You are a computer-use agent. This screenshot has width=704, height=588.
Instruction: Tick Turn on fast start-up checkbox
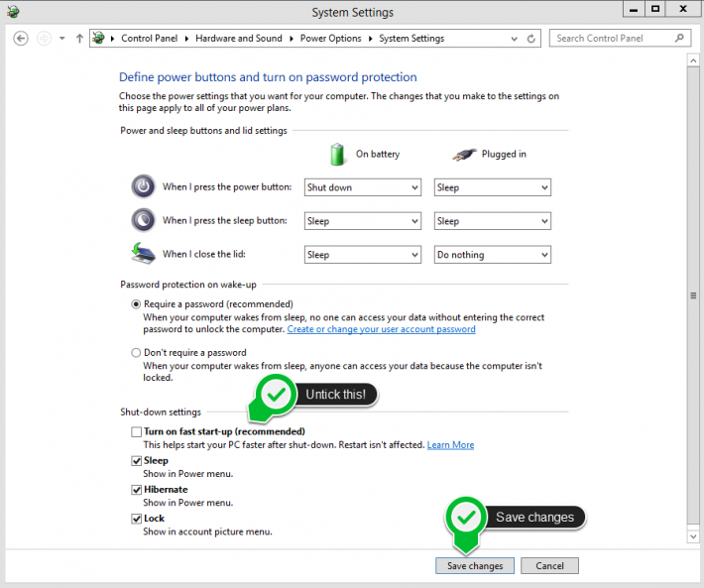click(136, 431)
